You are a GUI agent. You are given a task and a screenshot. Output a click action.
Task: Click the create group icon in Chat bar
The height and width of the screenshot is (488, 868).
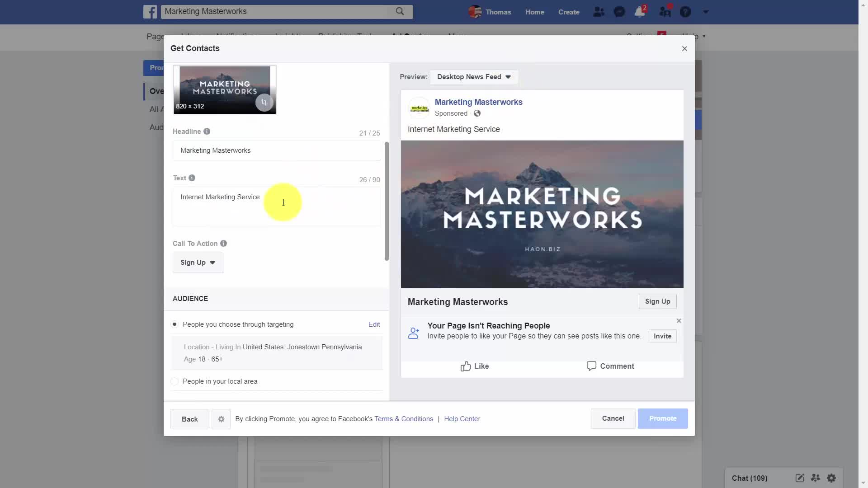[816, 478]
